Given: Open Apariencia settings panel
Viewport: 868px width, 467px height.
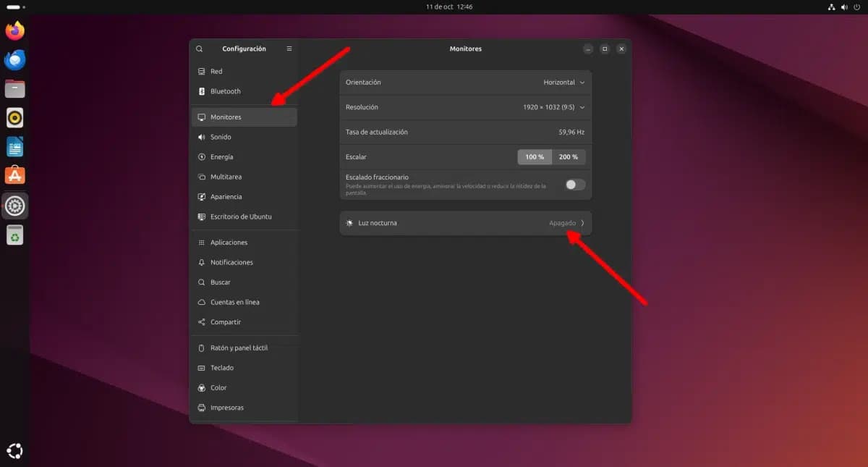Looking at the screenshot, I should (226, 197).
